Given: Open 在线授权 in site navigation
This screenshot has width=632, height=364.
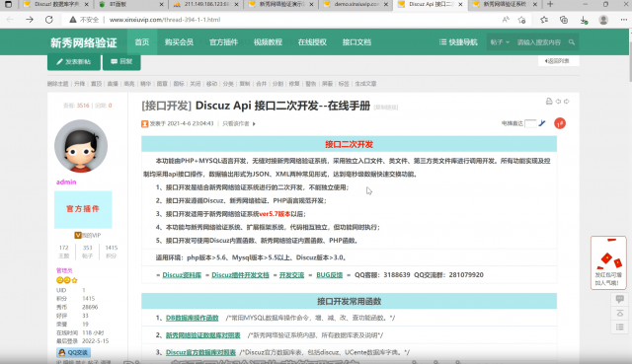Looking at the screenshot, I should point(312,41).
